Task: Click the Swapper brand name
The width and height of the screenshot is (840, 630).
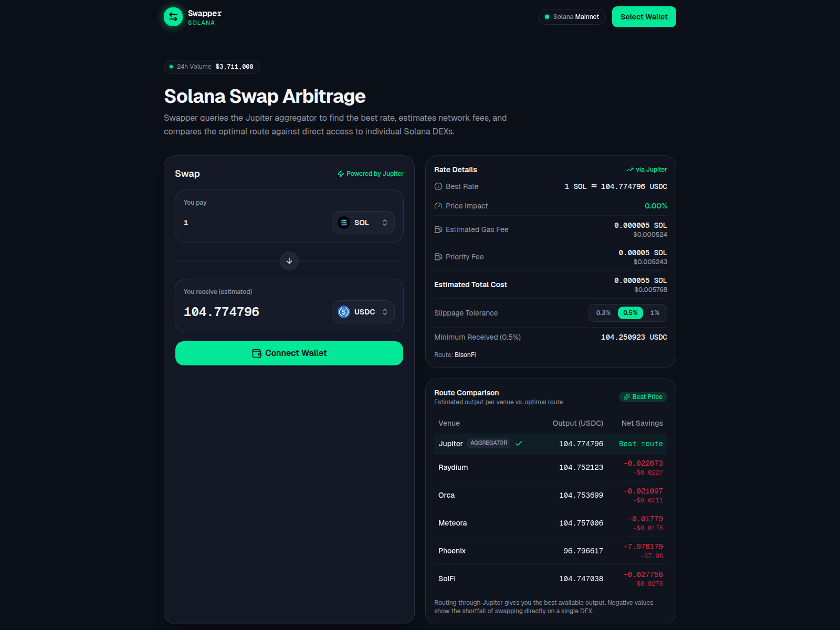Action: pyautogui.click(x=205, y=14)
